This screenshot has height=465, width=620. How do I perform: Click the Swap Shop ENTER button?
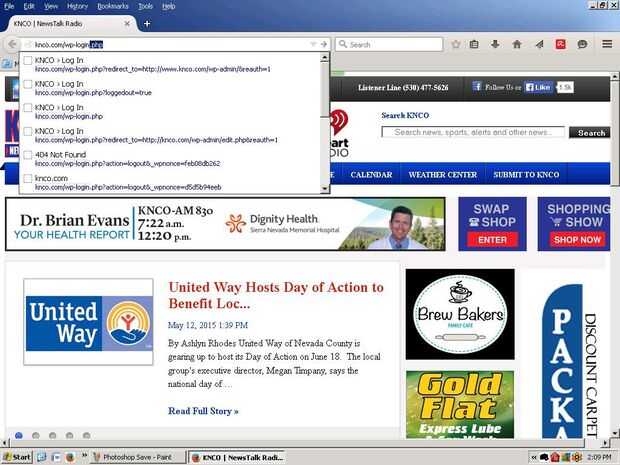492,240
